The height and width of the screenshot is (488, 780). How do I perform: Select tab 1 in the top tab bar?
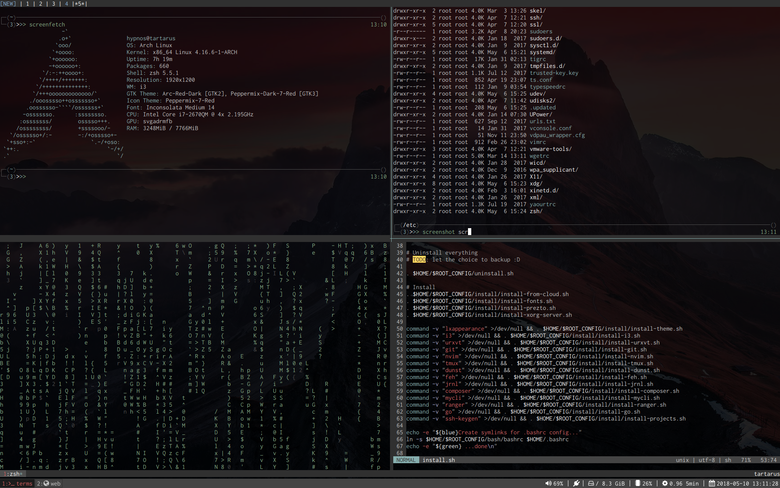27,3
